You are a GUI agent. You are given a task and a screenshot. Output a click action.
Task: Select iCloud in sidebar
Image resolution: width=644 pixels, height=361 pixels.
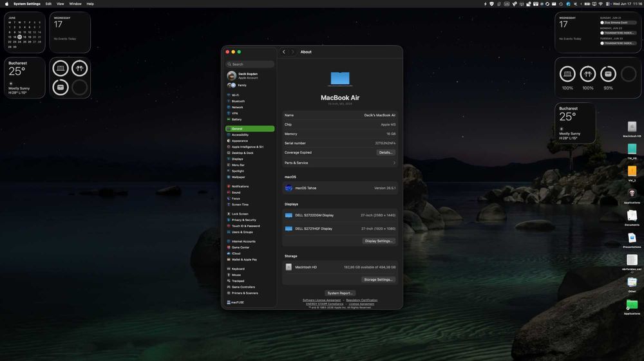click(x=250, y=254)
